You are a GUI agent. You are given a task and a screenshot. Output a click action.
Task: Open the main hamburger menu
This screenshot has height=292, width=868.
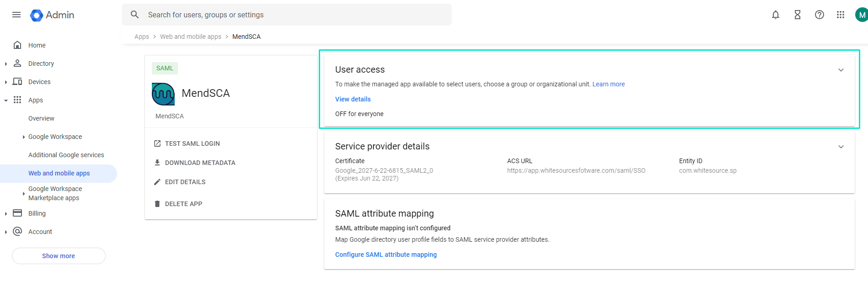[16, 15]
